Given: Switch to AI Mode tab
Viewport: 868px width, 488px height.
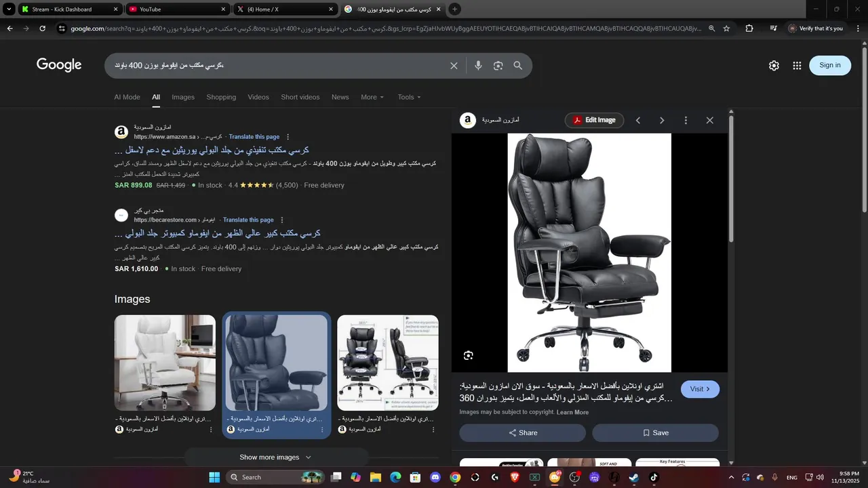Looking at the screenshot, I should tap(127, 97).
